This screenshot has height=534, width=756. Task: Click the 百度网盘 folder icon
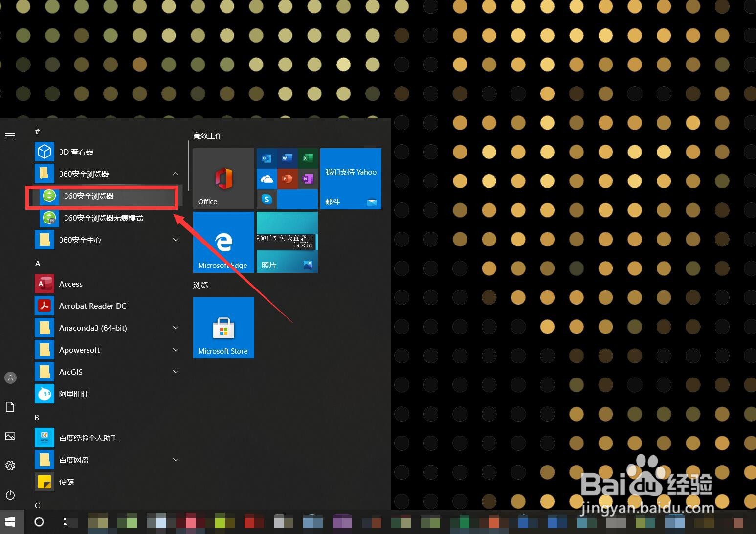(44, 460)
